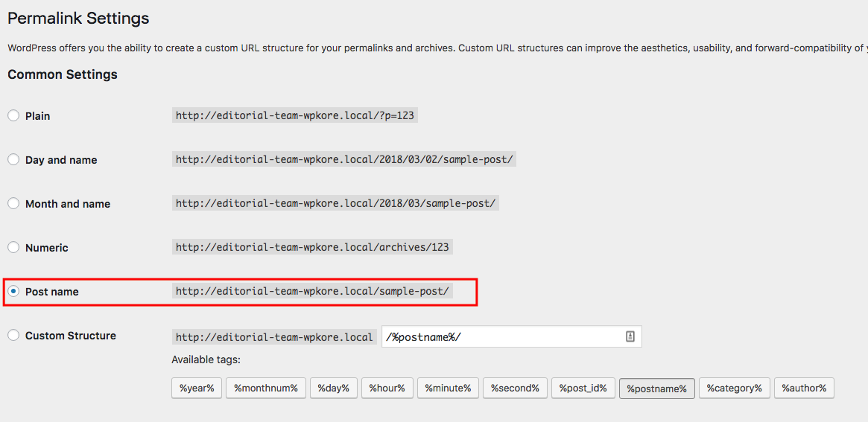Select Month and name permalink option
Screen dimensions: 868x422
tap(13, 203)
